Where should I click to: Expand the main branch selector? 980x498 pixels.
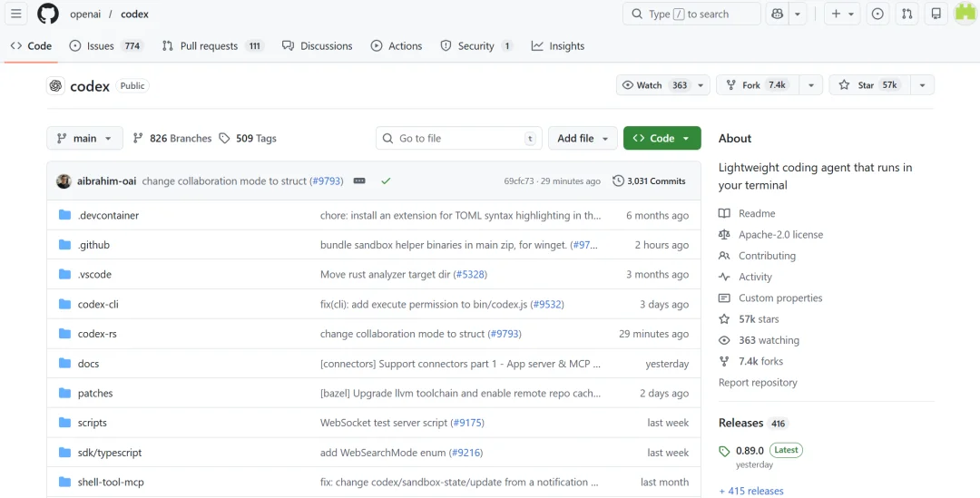coord(84,139)
